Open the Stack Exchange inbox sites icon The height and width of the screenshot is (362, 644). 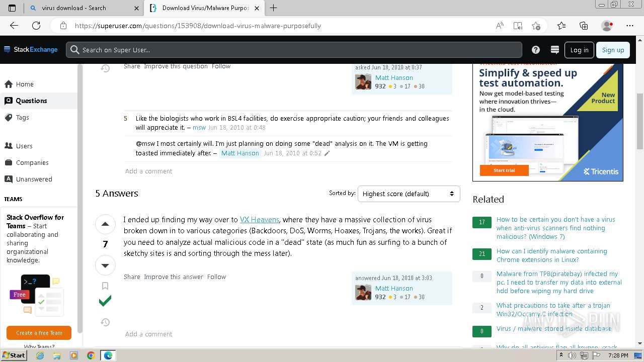pos(555,50)
